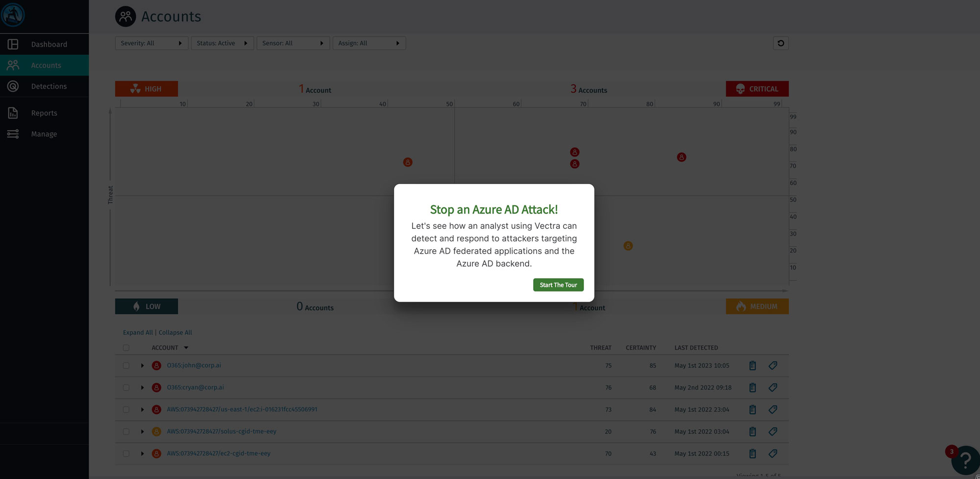This screenshot has height=479, width=980.
Task: Click the upper of two stacked Critical dots
Action: (x=575, y=152)
